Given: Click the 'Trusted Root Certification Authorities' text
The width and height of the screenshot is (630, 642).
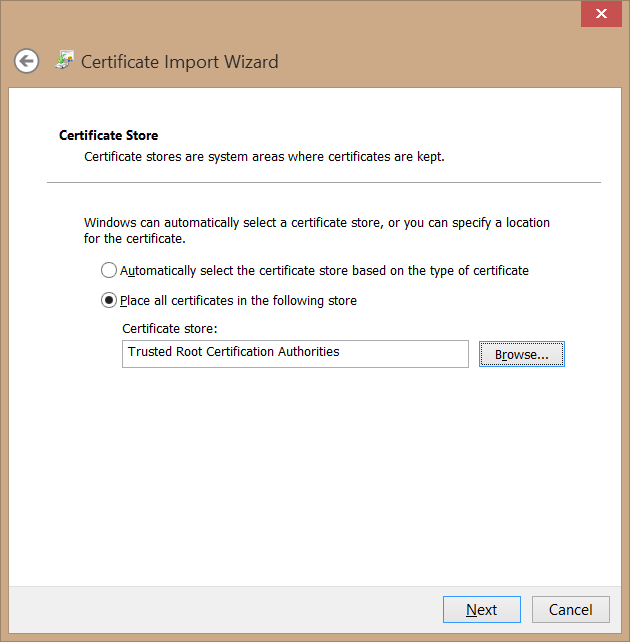Looking at the screenshot, I should 233,352.
